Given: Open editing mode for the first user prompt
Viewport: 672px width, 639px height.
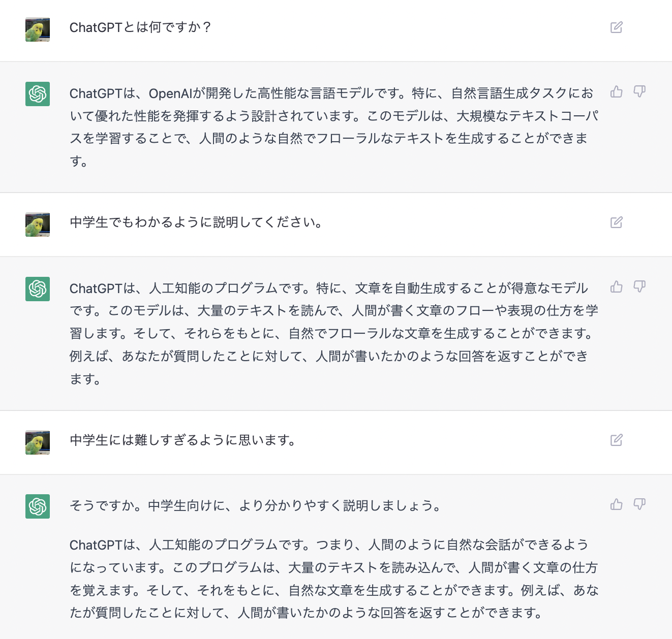Looking at the screenshot, I should point(617,27).
